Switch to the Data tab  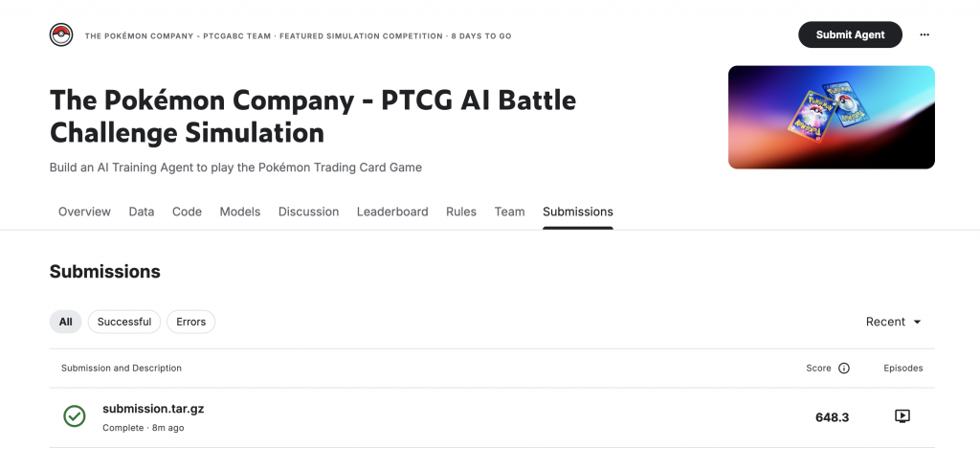coord(142,212)
